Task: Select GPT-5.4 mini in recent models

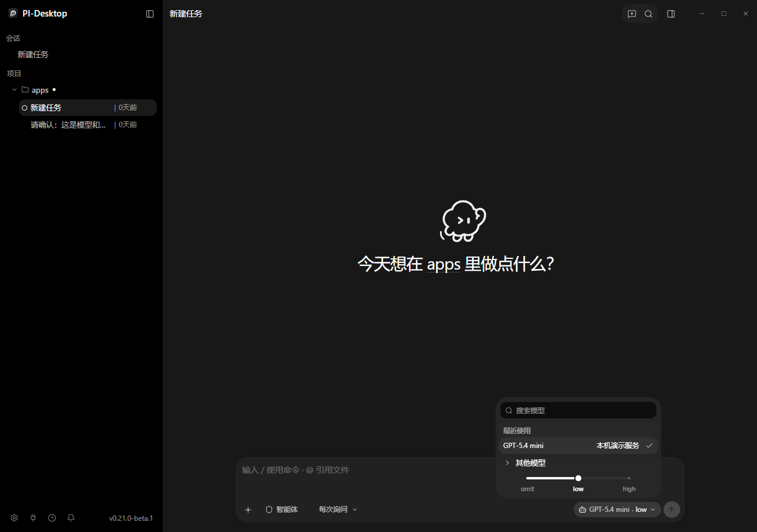Action: tap(578, 446)
